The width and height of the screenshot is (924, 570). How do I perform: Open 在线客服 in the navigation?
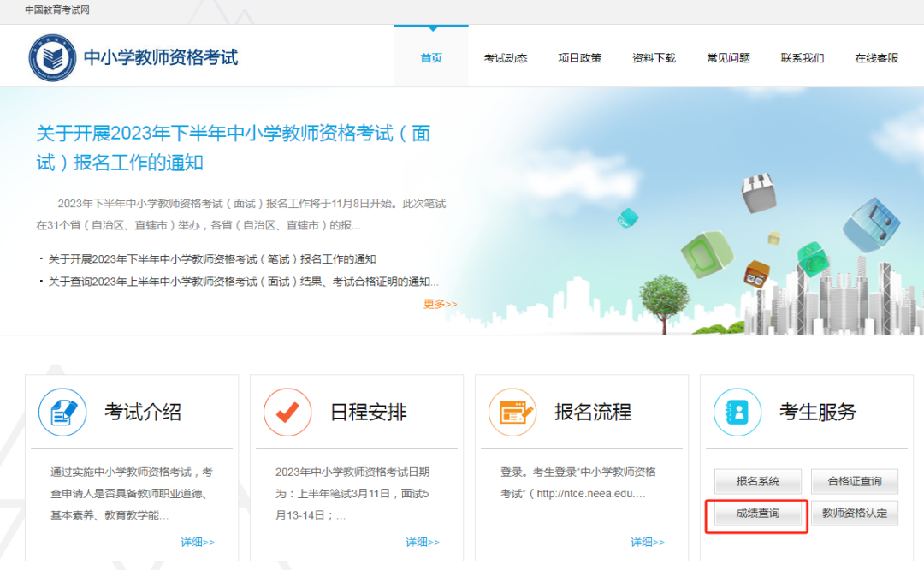(x=877, y=57)
